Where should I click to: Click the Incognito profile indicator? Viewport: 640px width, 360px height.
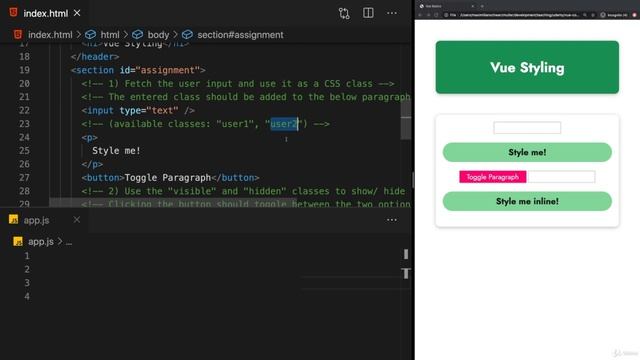[614, 15]
